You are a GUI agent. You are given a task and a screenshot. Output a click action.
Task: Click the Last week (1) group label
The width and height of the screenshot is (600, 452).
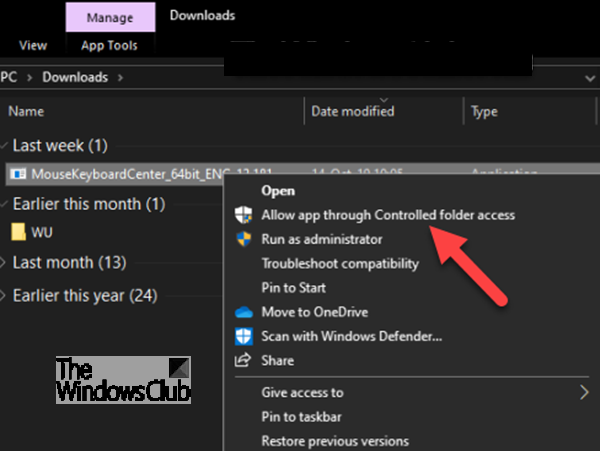pos(60,146)
